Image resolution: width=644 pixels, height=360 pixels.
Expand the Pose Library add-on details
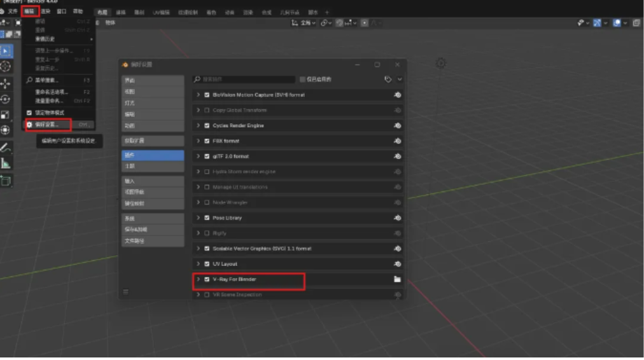[x=198, y=218]
